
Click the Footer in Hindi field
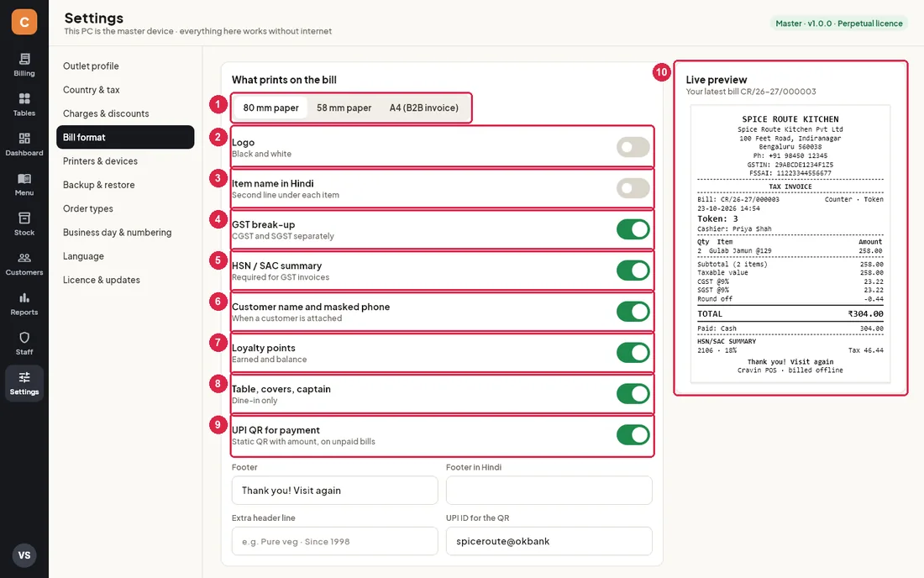point(549,491)
